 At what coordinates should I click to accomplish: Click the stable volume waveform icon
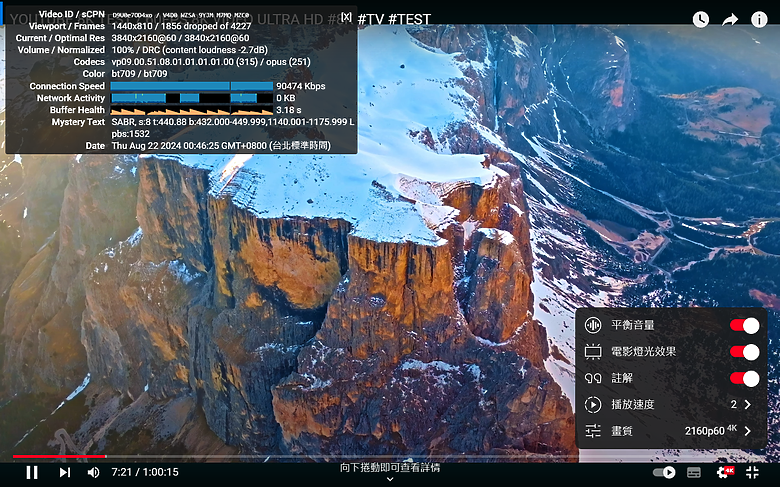point(592,325)
